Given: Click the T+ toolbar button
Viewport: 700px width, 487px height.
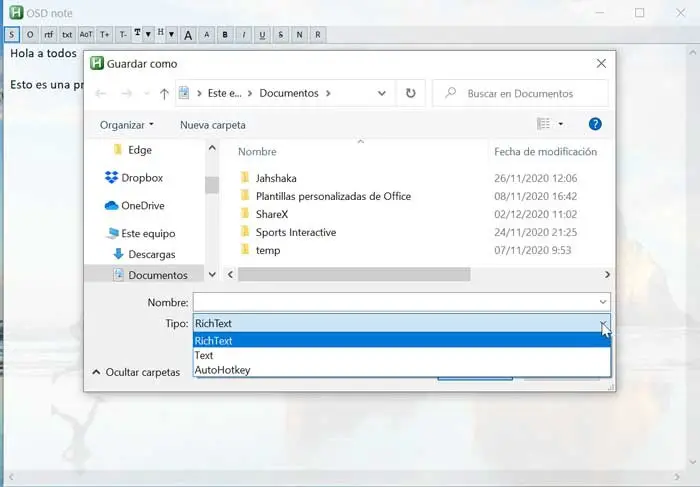Looking at the screenshot, I should click(x=104, y=34).
